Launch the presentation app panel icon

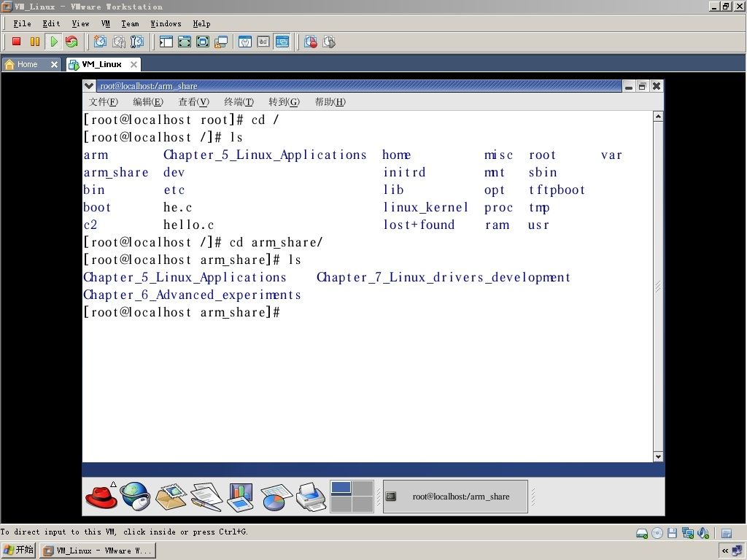tap(240, 497)
